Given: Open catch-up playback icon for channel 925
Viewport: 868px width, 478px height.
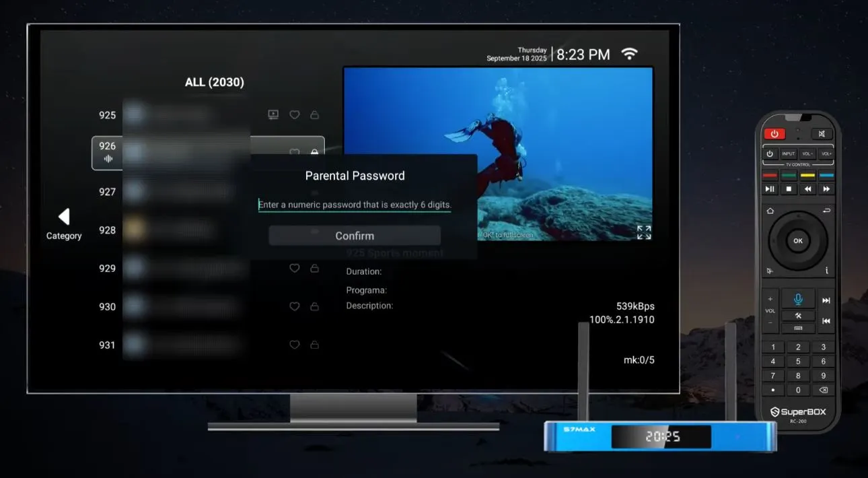Looking at the screenshot, I should 273,115.
